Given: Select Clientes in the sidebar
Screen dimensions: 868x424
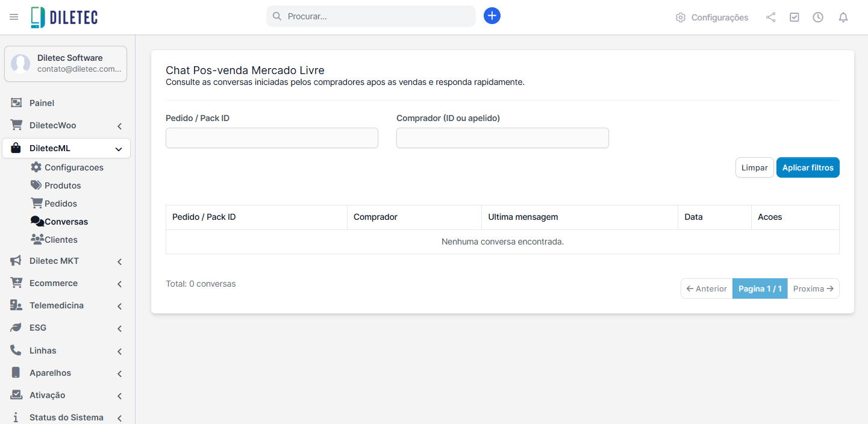Looking at the screenshot, I should tap(60, 240).
